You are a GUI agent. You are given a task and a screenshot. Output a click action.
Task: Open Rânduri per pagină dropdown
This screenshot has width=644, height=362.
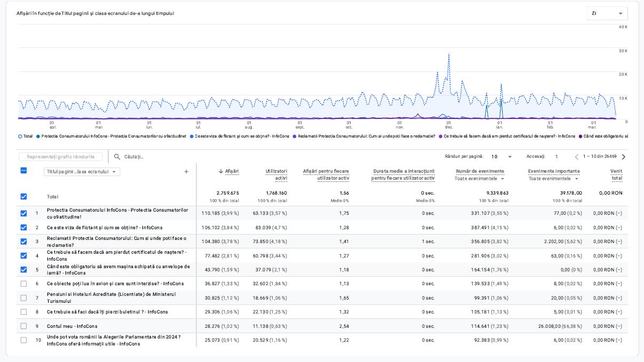tap(502, 157)
